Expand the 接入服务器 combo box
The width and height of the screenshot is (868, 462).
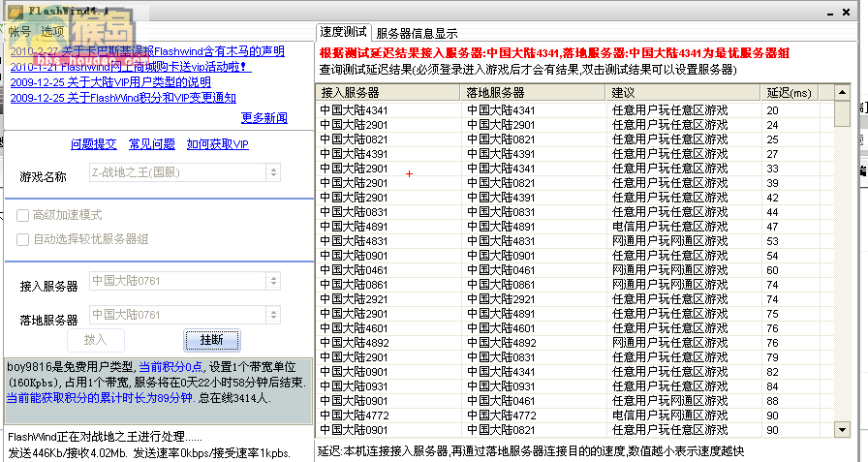[x=185, y=281]
